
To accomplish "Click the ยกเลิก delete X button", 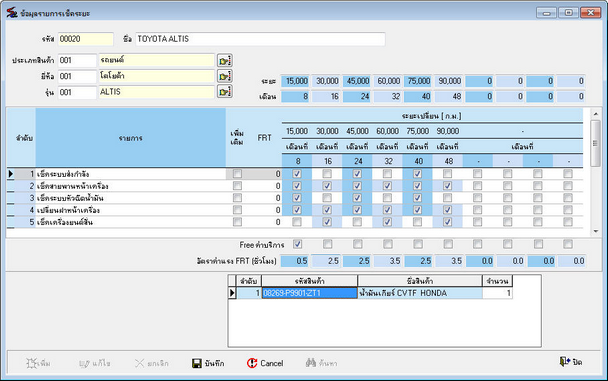I will [152, 363].
